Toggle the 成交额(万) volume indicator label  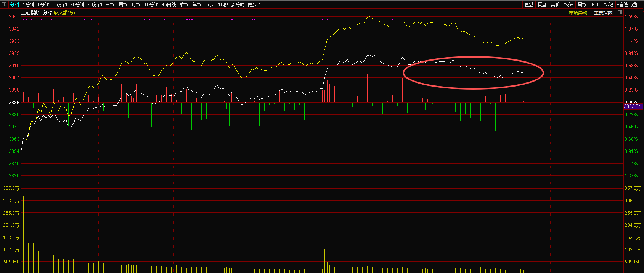click(x=64, y=13)
